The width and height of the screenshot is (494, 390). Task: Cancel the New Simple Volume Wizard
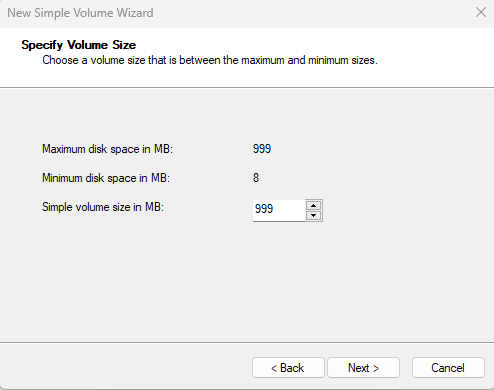coord(448,368)
